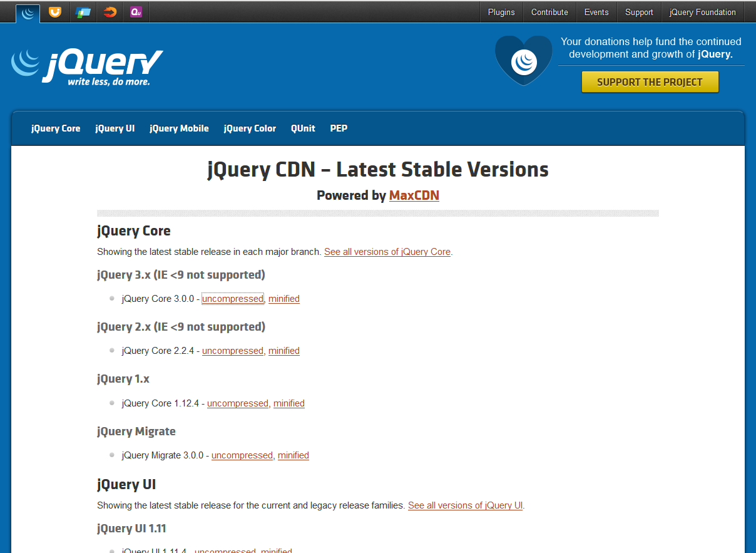Click the Support the Project button

[x=650, y=82]
